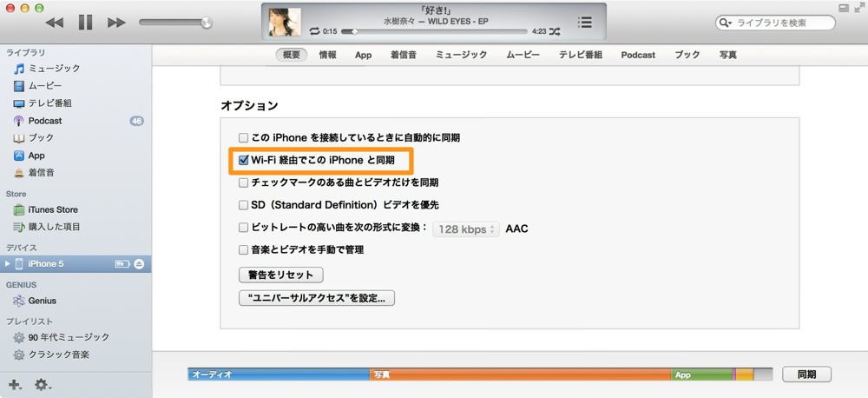Switch to the 着信音 tab
The width and height of the screenshot is (868, 398).
(x=403, y=55)
